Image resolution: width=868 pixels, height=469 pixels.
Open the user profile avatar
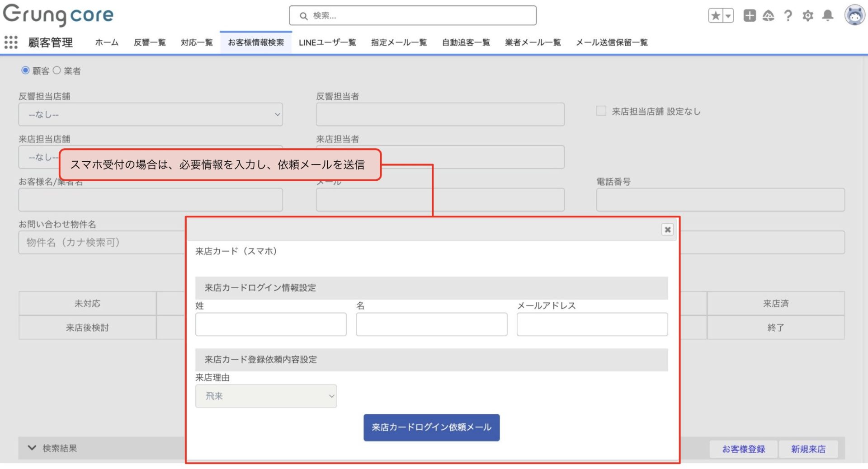pyautogui.click(x=854, y=16)
